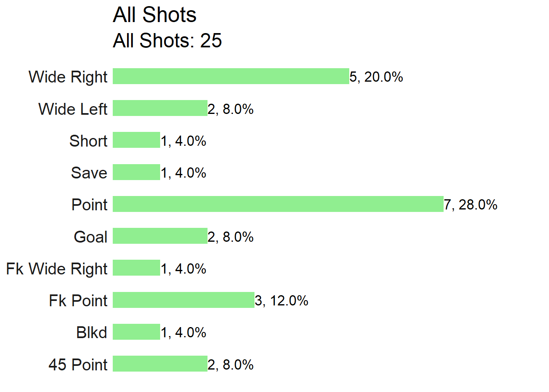Click the Wide Left bar

pos(160,108)
